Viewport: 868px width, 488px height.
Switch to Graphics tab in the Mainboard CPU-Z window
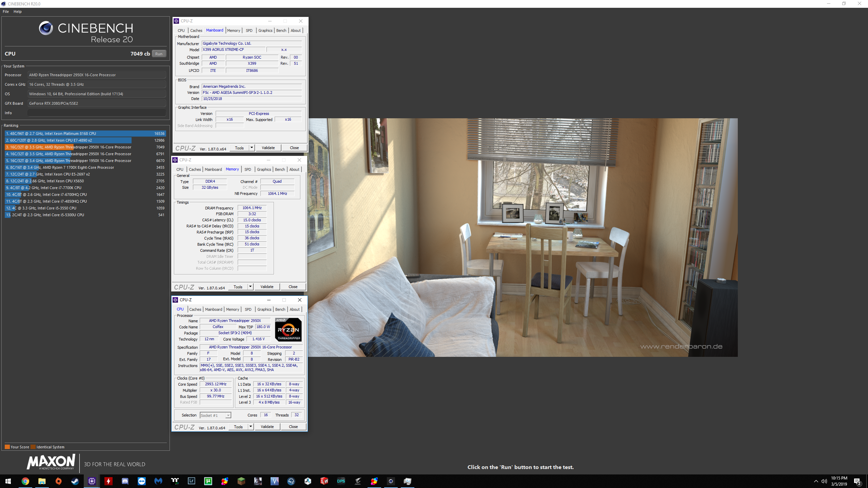coord(265,30)
